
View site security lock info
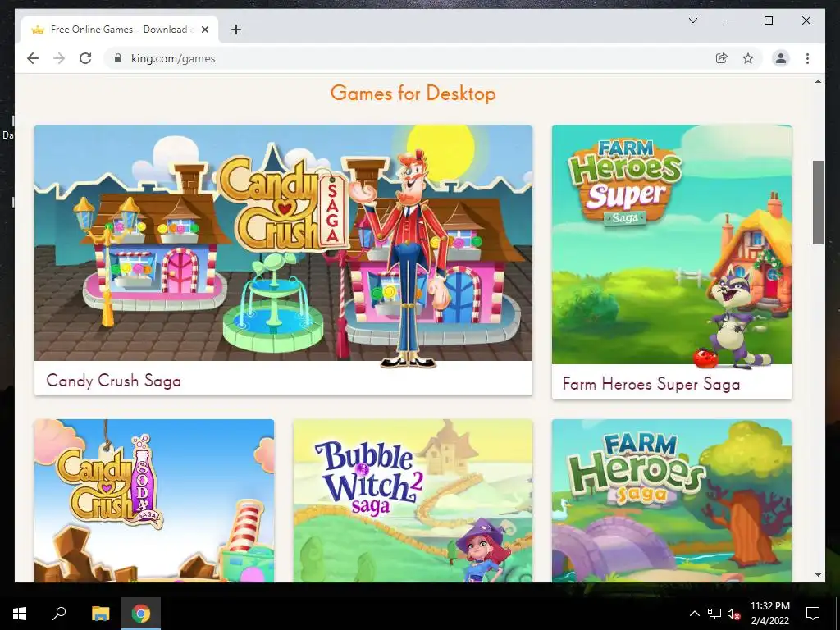[x=118, y=58]
